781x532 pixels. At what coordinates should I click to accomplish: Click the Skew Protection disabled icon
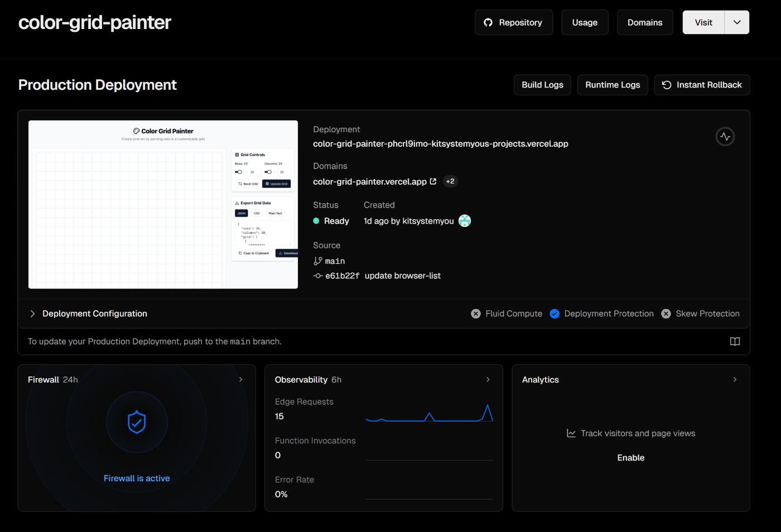pos(666,314)
